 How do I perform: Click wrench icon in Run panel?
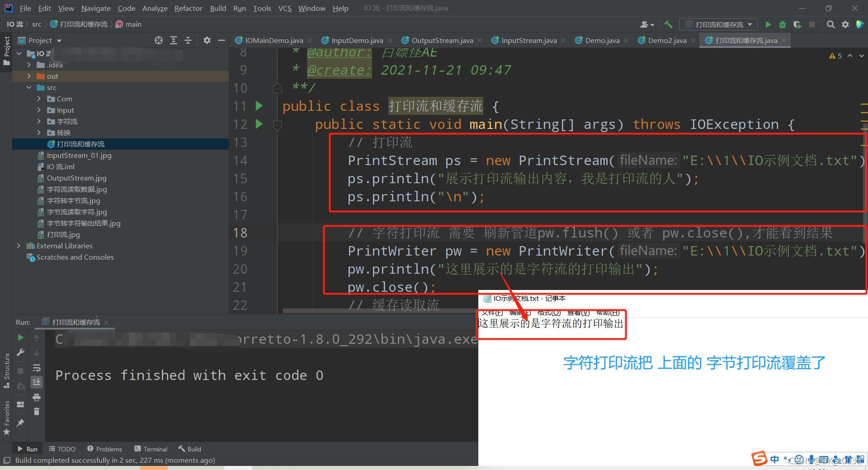(20, 352)
